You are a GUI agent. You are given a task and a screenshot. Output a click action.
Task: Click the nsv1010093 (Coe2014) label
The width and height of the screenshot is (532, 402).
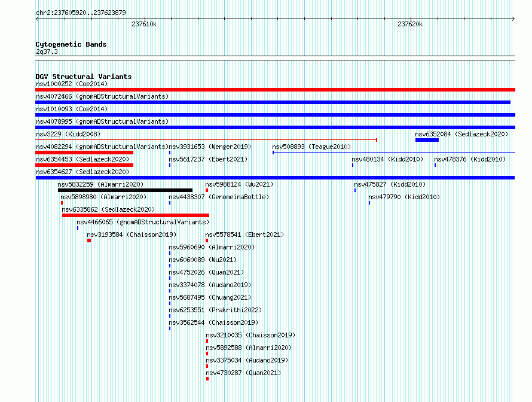point(72,109)
